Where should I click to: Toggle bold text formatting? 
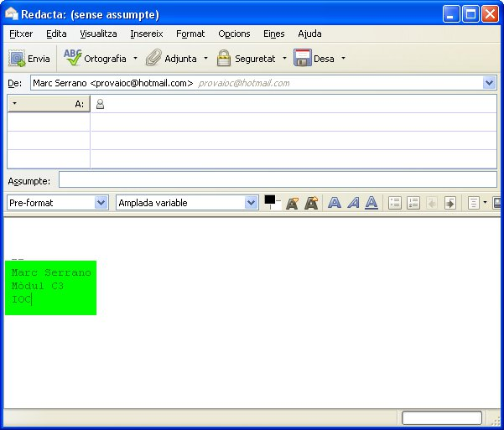(335, 203)
